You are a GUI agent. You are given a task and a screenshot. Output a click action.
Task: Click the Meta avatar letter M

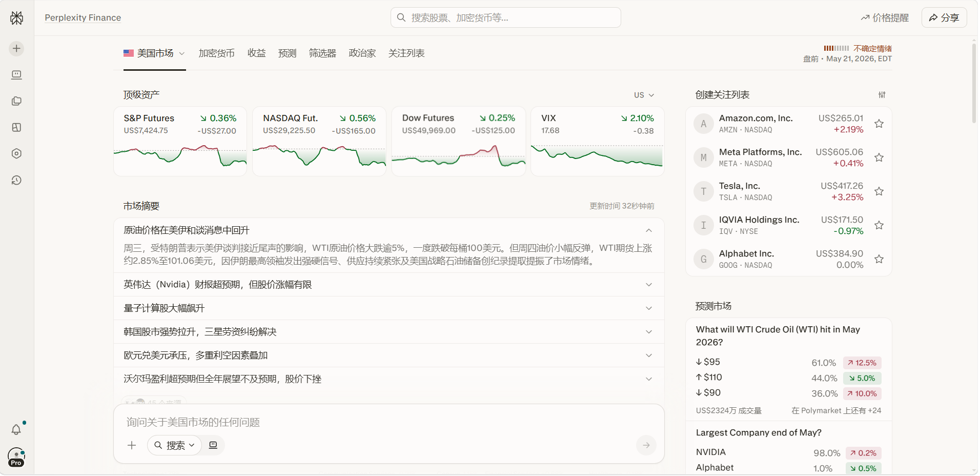coord(703,157)
